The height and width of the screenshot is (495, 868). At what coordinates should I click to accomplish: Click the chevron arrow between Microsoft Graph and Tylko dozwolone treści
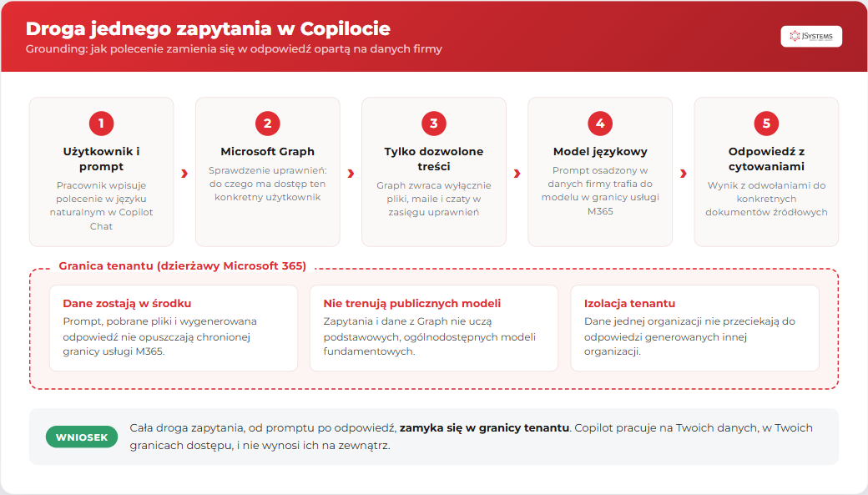[351, 174]
